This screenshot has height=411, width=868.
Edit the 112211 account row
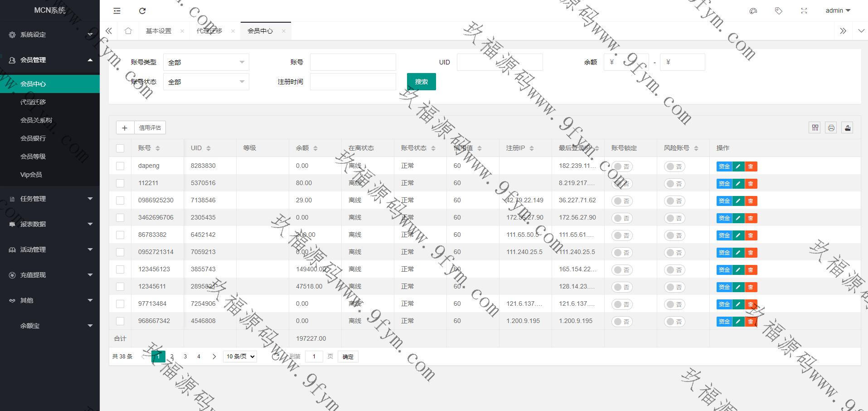coord(738,184)
